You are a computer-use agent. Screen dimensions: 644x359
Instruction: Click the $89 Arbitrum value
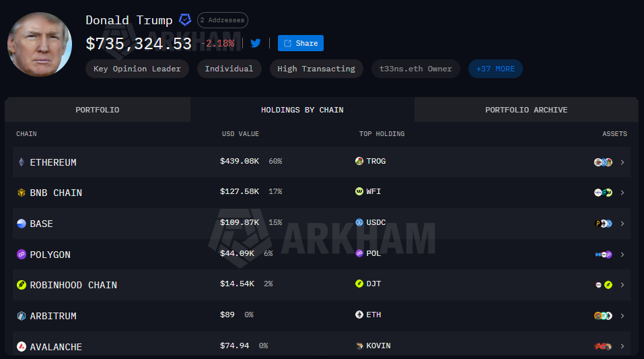coord(227,314)
